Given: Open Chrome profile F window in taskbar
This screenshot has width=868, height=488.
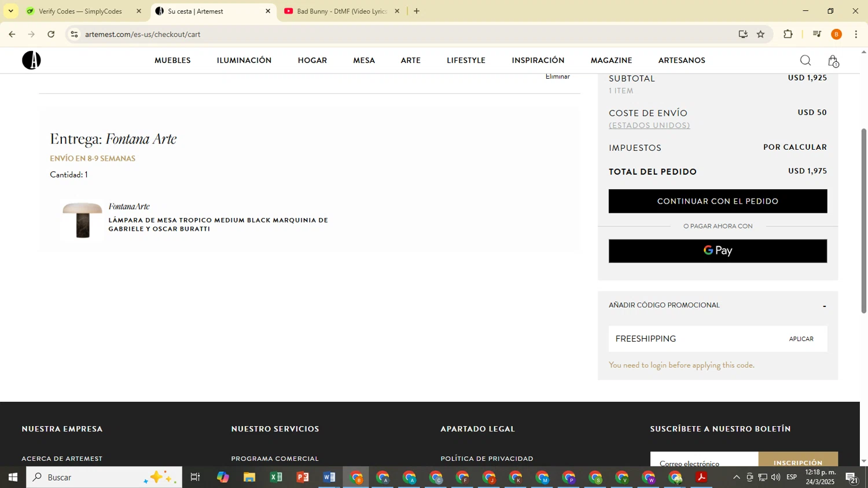Looking at the screenshot, I should (x=462, y=477).
